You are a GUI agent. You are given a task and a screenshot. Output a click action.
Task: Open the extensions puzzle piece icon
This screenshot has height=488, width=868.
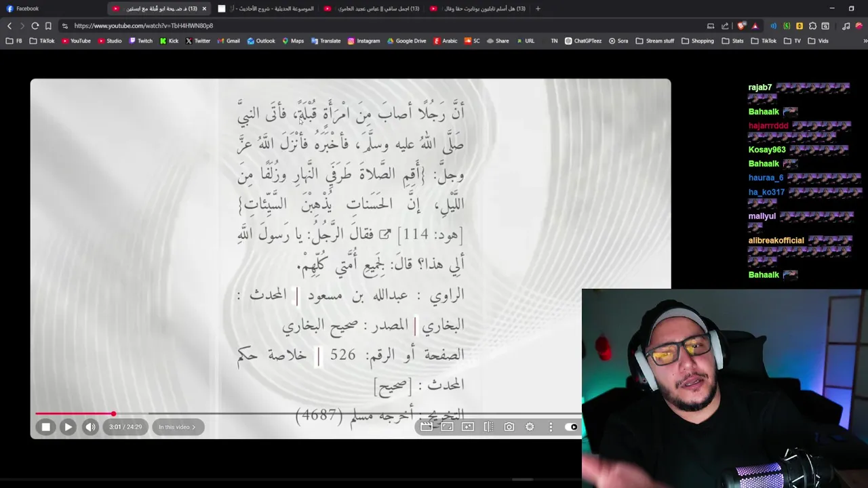pyautogui.click(x=812, y=26)
